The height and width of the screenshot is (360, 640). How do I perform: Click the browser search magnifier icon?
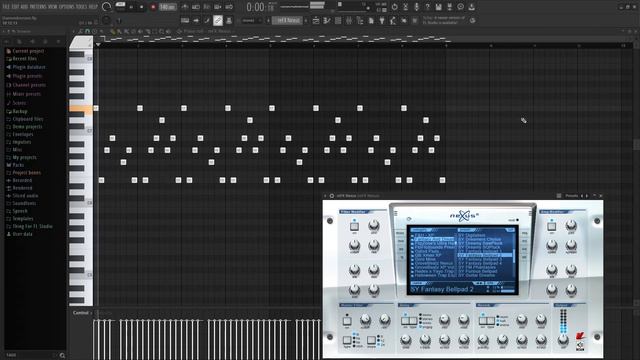[62, 355]
